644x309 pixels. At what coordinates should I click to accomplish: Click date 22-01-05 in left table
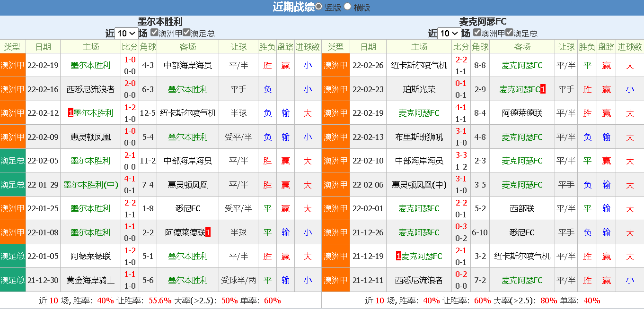coord(43,256)
